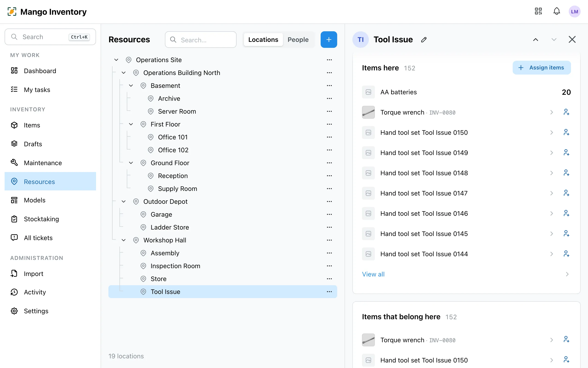Switch to the People tab
The width and height of the screenshot is (588, 368).
coord(298,40)
